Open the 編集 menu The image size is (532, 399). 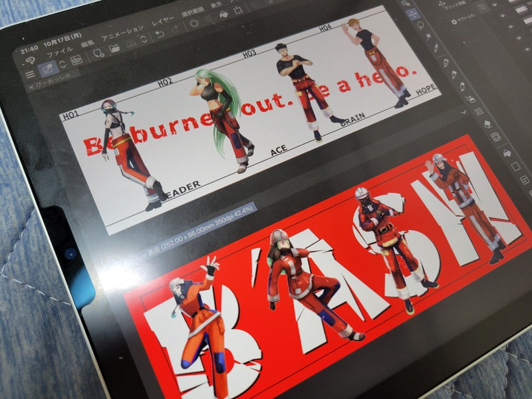pos(87,44)
